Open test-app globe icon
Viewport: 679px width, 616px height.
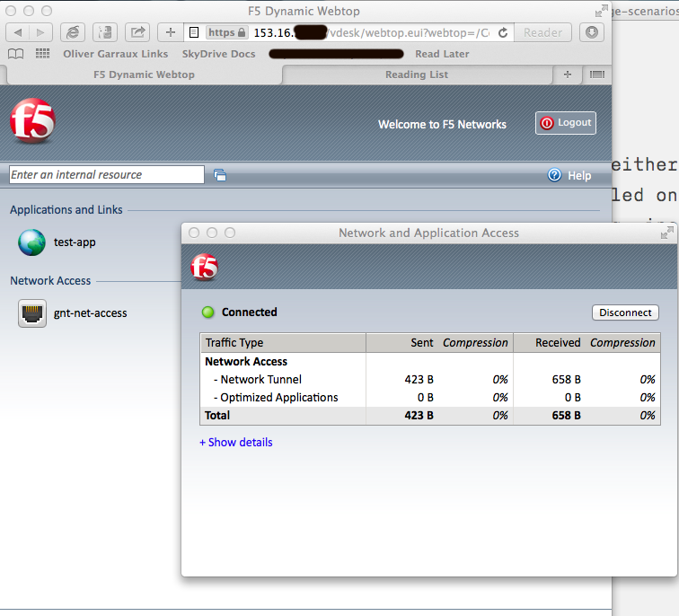(31, 242)
